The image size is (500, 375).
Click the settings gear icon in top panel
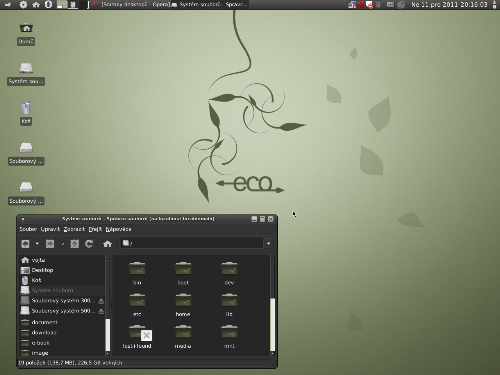[x=23, y=5]
